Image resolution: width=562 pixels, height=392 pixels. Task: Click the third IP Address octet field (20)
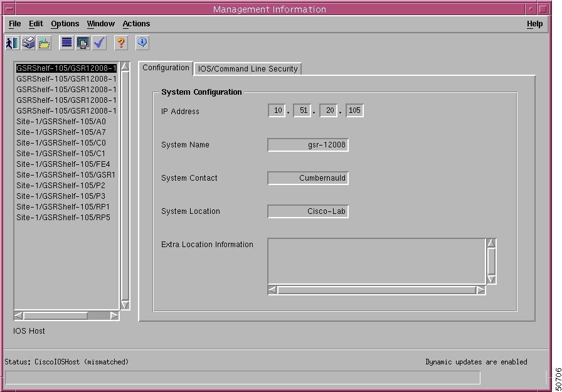(x=329, y=110)
